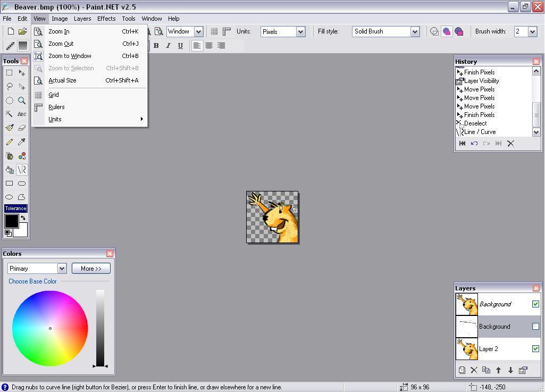Pick a color from the color wheel
This screenshot has width=545, height=392.
coord(49,328)
